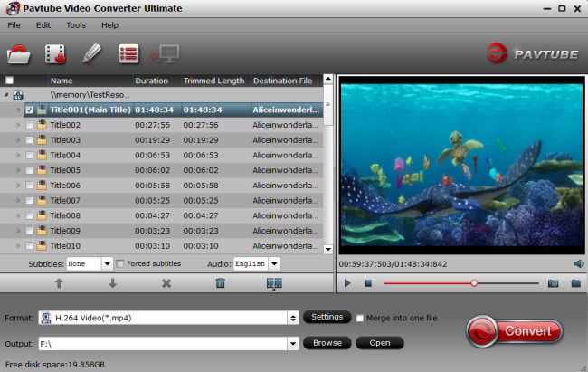The image size is (588, 372).
Task: Open the Edit pencil tool
Action: click(91, 53)
